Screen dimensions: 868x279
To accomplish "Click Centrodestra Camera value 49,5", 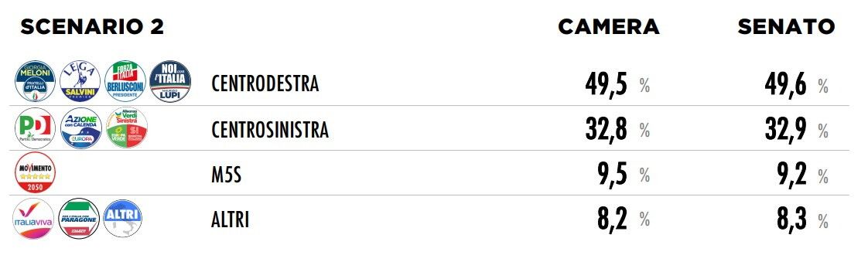I will tap(607, 84).
